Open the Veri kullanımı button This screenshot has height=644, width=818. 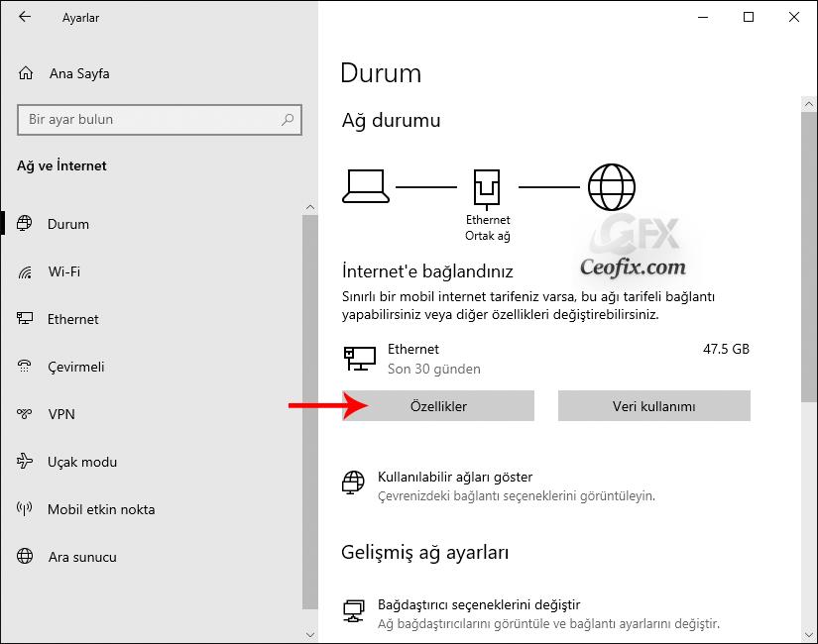pos(654,405)
